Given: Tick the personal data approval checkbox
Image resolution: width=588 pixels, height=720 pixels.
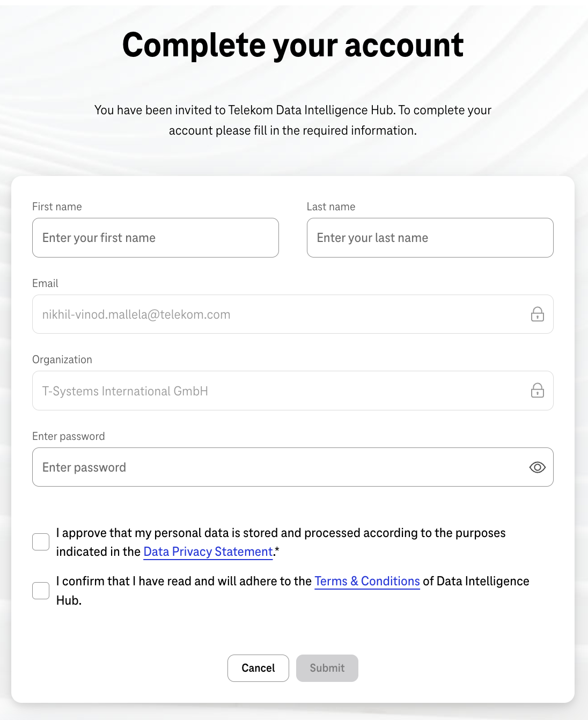Looking at the screenshot, I should pyautogui.click(x=41, y=542).
